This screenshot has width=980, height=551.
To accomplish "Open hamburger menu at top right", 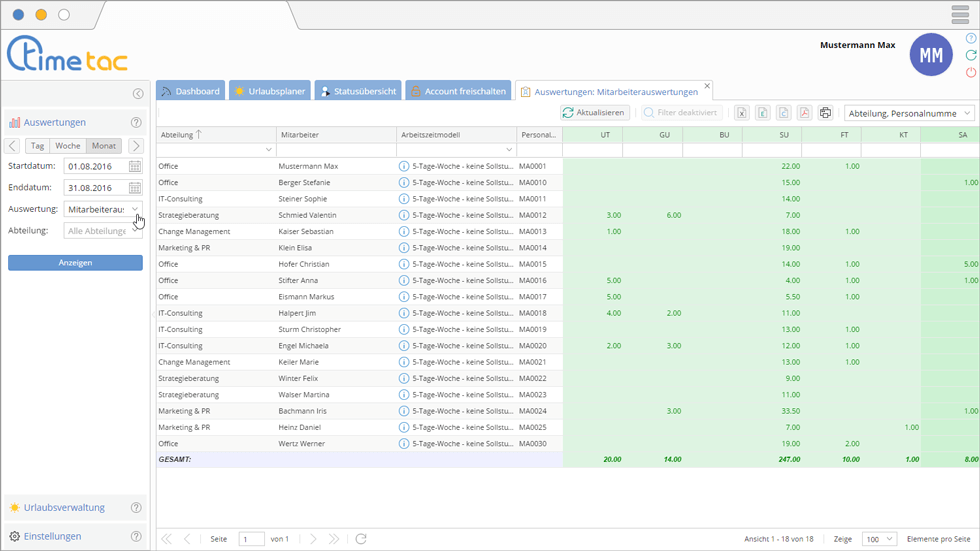I will tap(960, 14).
